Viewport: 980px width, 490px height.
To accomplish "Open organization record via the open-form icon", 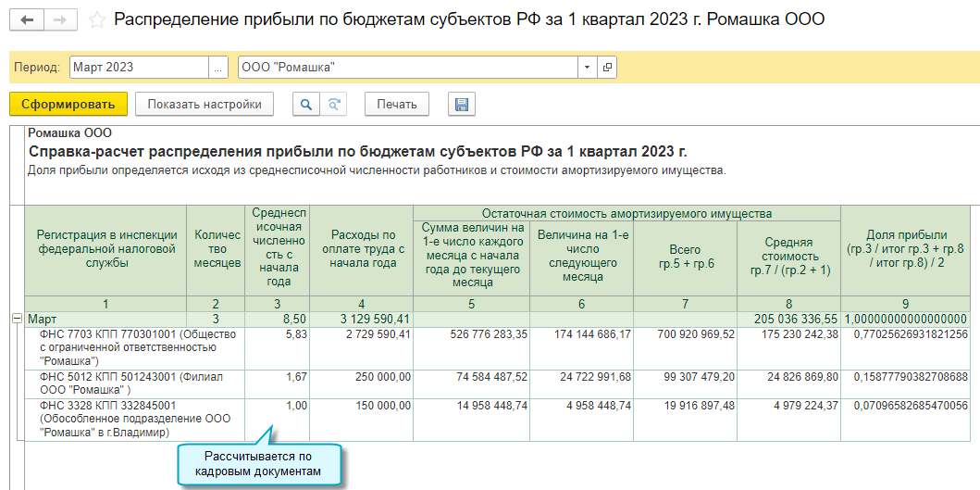I will tap(607, 68).
